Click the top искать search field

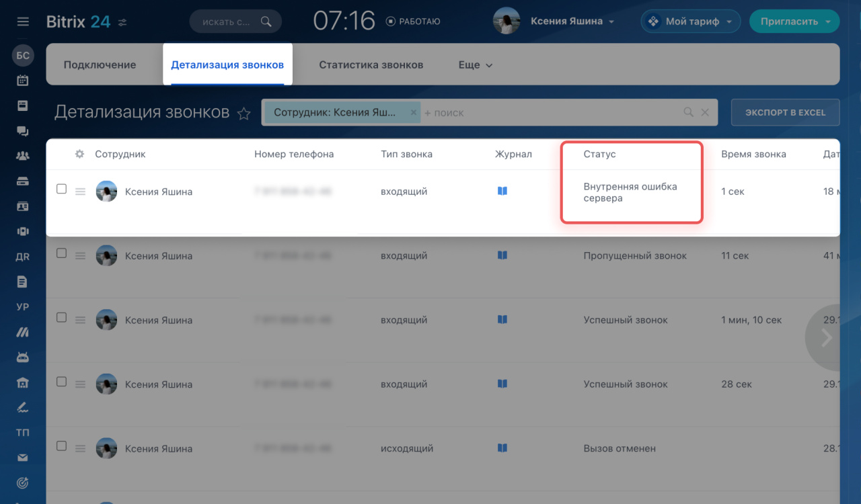[x=235, y=22]
